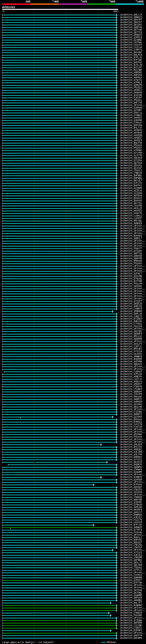146x644 pixels.
Task: Click the orange ~40% identity legend segment
Action: pyautogui.click(x=45, y=4)
